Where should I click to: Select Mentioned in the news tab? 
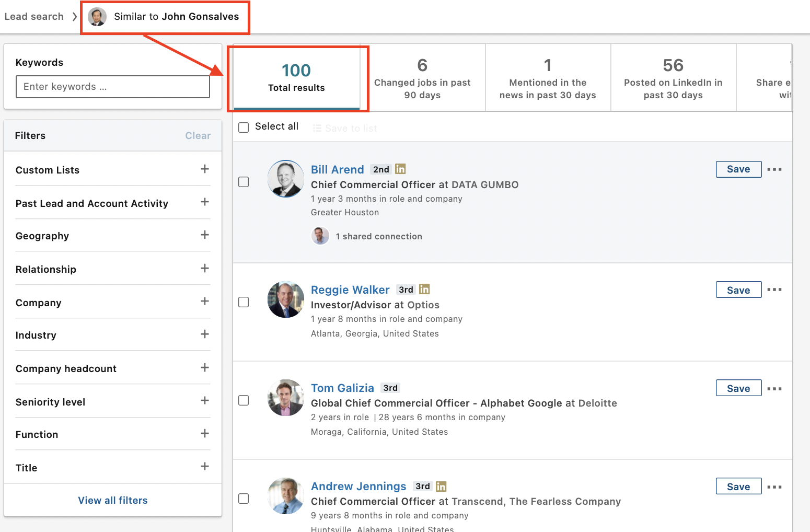[x=548, y=77]
